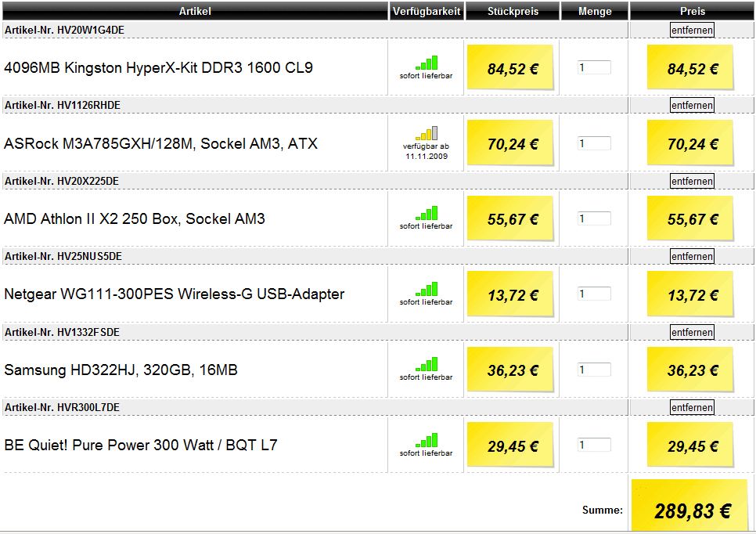Image resolution: width=756 pixels, height=534 pixels.
Task: Click text Artikel-Nr. HV20W1G4DE
Action: (x=65, y=30)
